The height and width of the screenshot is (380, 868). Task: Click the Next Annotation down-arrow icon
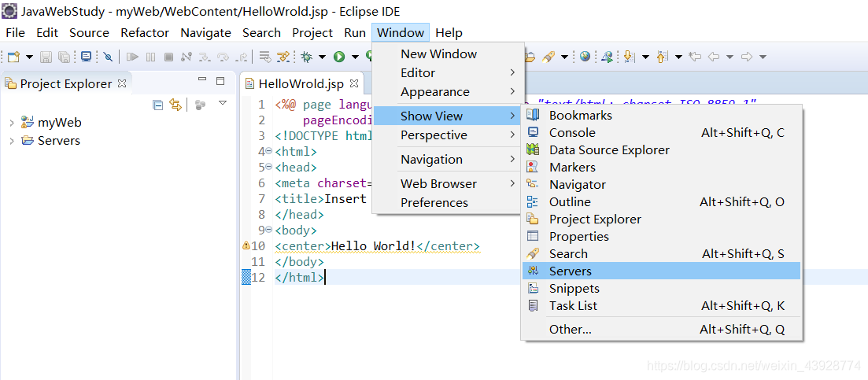pyautogui.click(x=630, y=57)
